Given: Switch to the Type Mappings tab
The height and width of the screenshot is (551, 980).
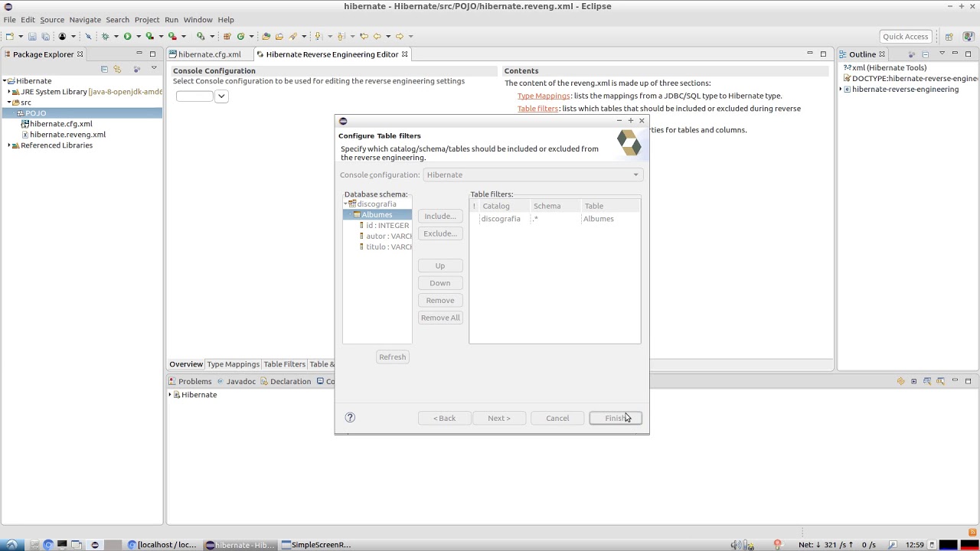Looking at the screenshot, I should (233, 364).
